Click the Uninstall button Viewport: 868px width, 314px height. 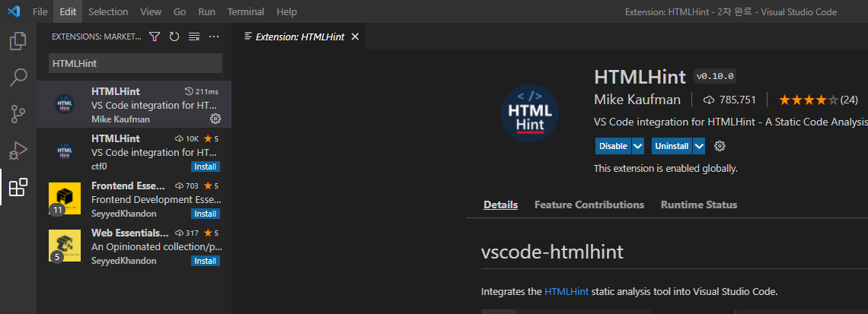[672, 146]
